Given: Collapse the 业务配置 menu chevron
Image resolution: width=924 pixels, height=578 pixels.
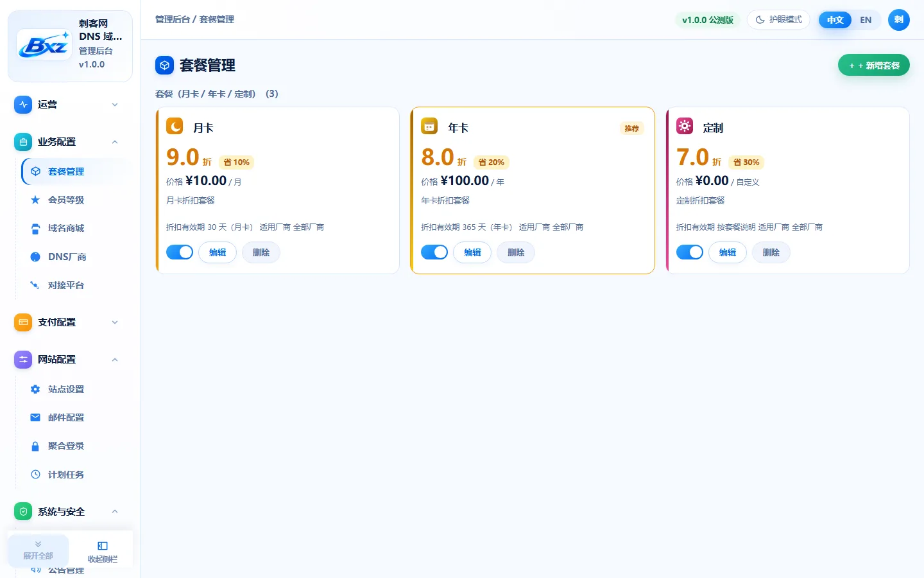Looking at the screenshot, I should [115, 142].
